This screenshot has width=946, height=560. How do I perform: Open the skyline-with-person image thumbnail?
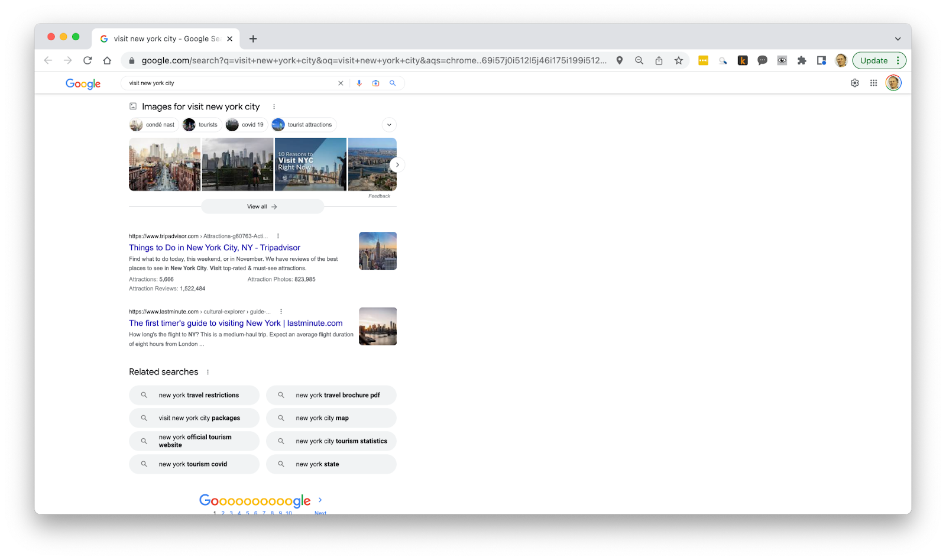tap(238, 164)
